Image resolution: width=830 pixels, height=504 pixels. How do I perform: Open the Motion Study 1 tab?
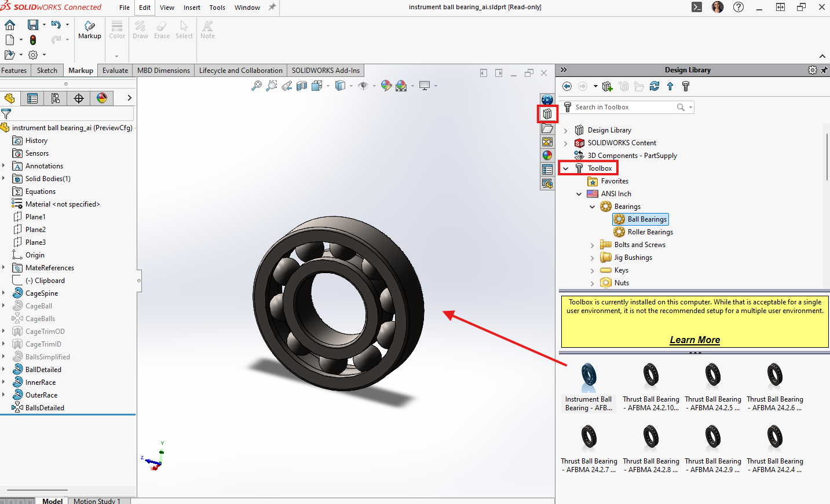pos(97,501)
